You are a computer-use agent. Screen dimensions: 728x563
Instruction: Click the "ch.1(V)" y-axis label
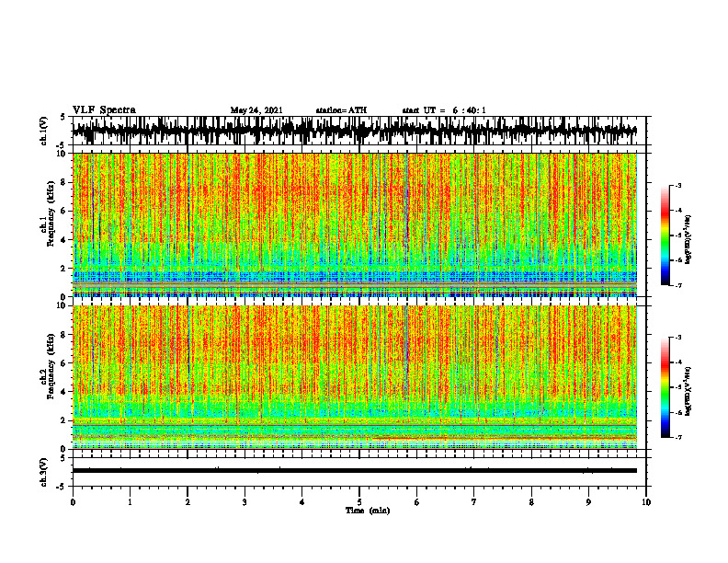click(x=44, y=131)
